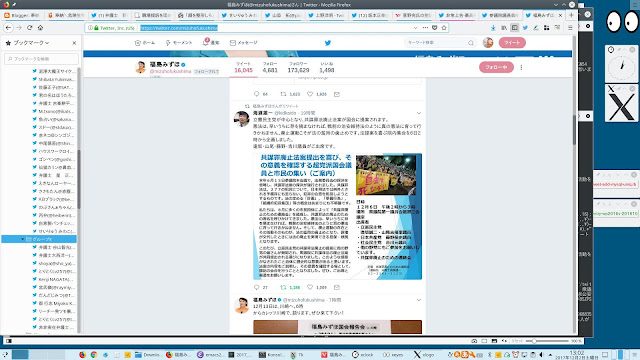640x360 pixels.
Task: Open Chrome icon in taskbar
Action: coord(94,355)
